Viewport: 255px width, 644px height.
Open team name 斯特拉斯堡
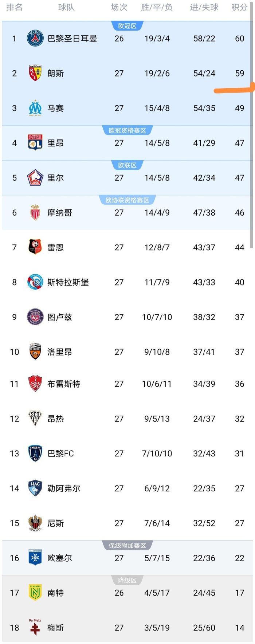68,282
